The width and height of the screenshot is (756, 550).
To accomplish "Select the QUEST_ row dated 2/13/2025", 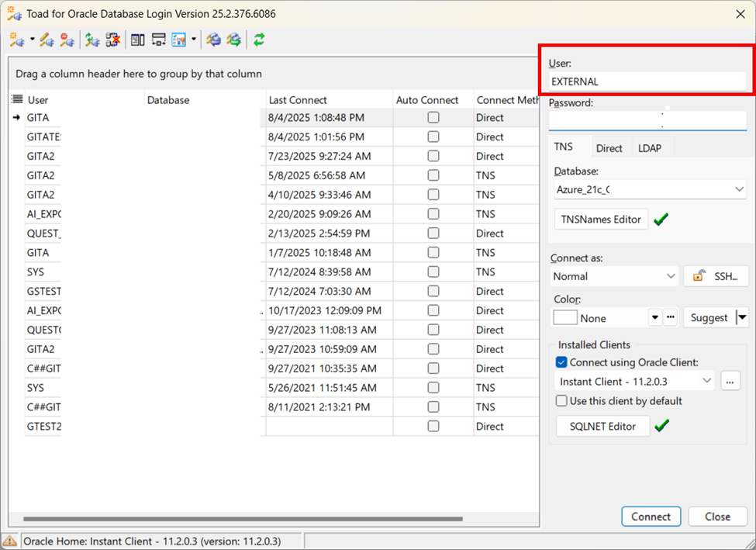I will (282, 233).
